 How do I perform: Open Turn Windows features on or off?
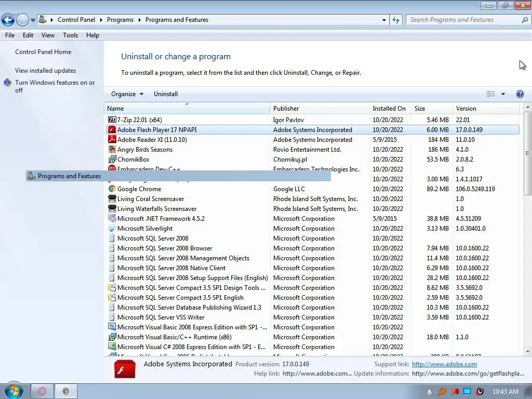coord(55,86)
